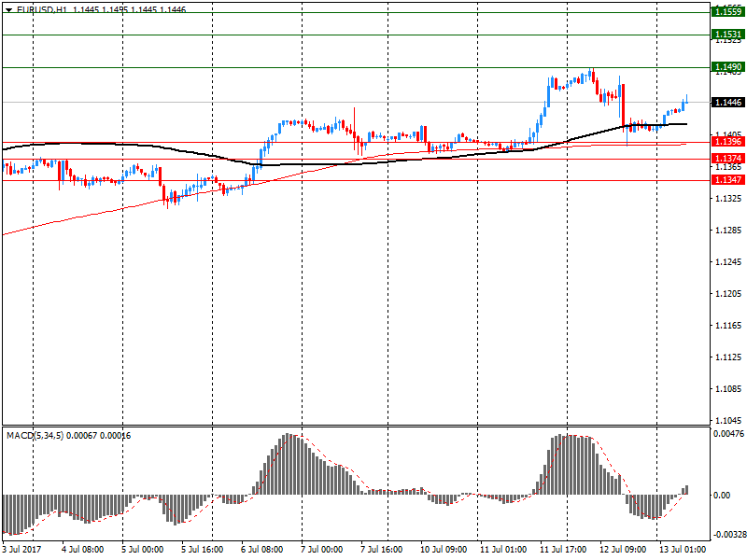Click the 3 Jul 2017 time axis label
Image resolution: width=747 pixels, height=560 pixels.
coord(22,549)
